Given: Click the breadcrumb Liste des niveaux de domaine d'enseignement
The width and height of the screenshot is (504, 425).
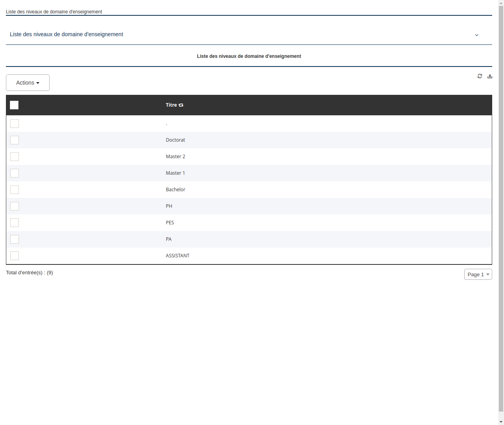Looking at the screenshot, I should (54, 12).
